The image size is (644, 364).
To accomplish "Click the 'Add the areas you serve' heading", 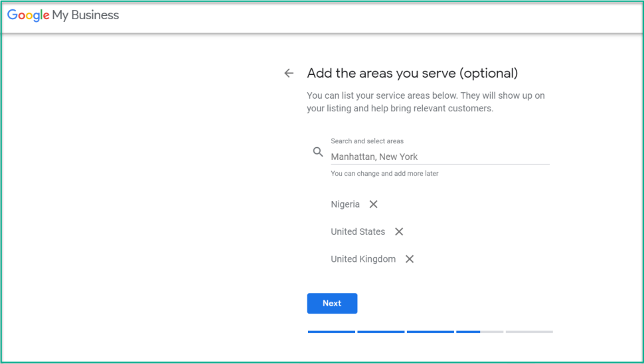I will [412, 74].
